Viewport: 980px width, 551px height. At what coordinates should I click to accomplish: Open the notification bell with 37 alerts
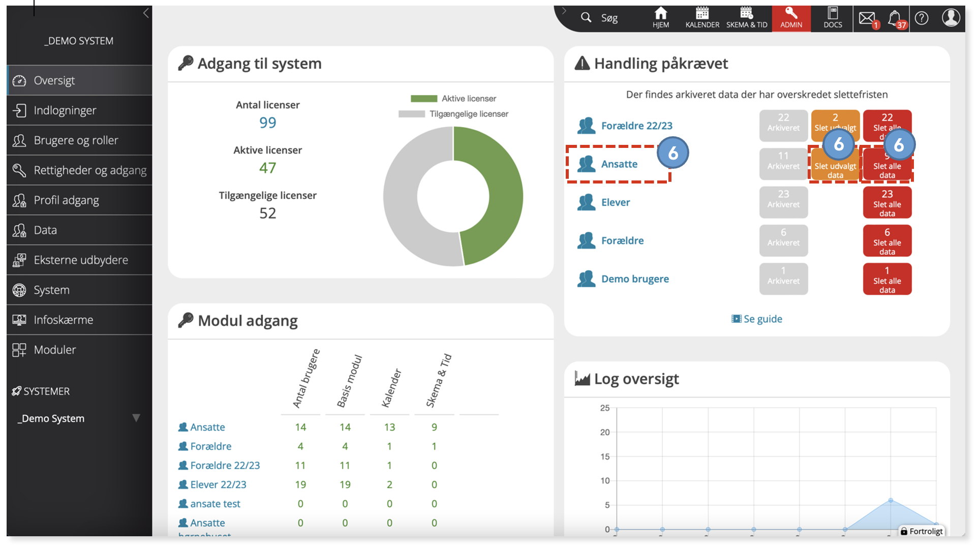click(x=896, y=18)
